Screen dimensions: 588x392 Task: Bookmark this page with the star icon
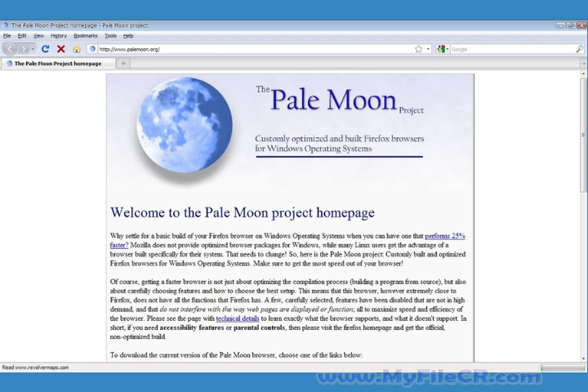click(x=418, y=49)
